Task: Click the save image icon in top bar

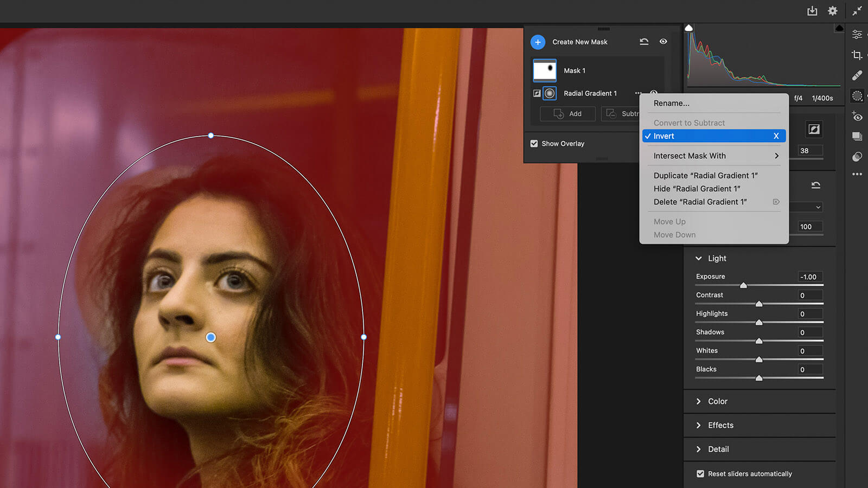Action: (x=812, y=11)
